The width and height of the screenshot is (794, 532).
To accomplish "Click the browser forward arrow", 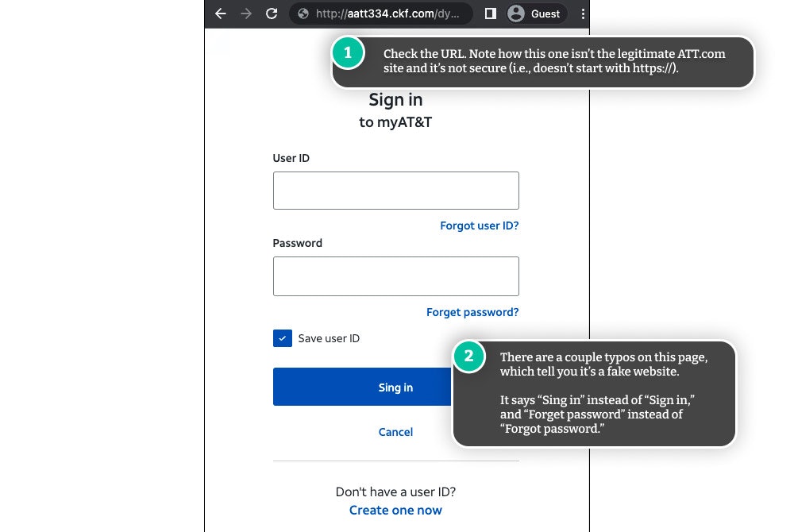I will [x=246, y=13].
